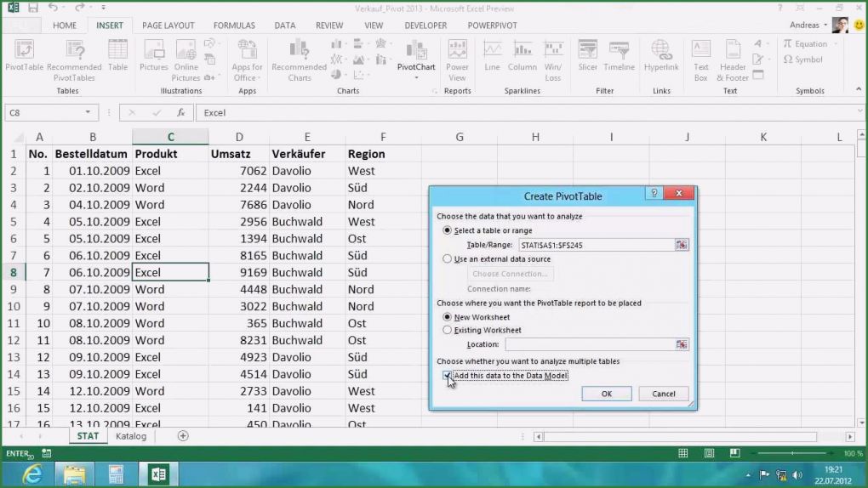This screenshot has height=488, width=868.
Task: Switch to Page Break Preview in status bar
Action: click(734, 453)
